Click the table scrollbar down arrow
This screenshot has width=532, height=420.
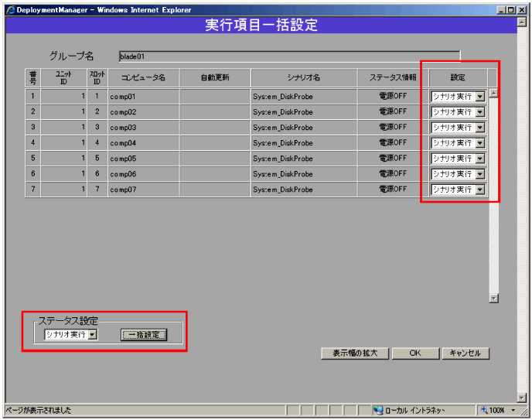pyautogui.click(x=493, y=299)
